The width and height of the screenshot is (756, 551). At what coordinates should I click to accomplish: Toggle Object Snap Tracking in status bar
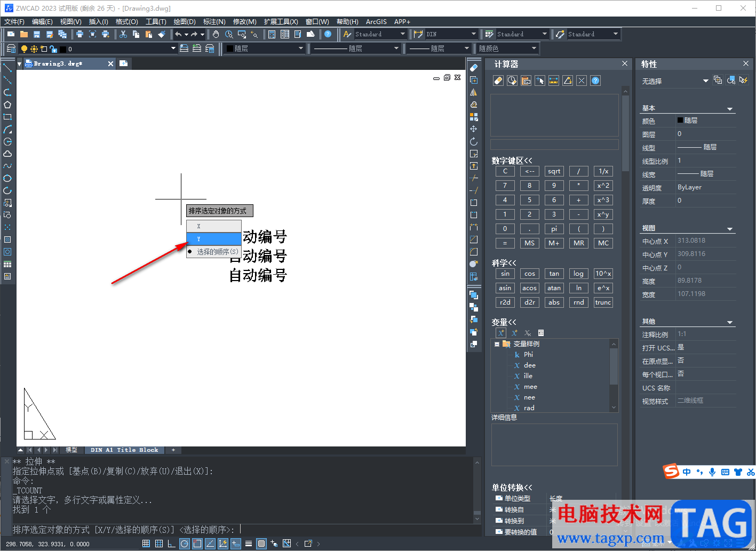tap(210, 544)
